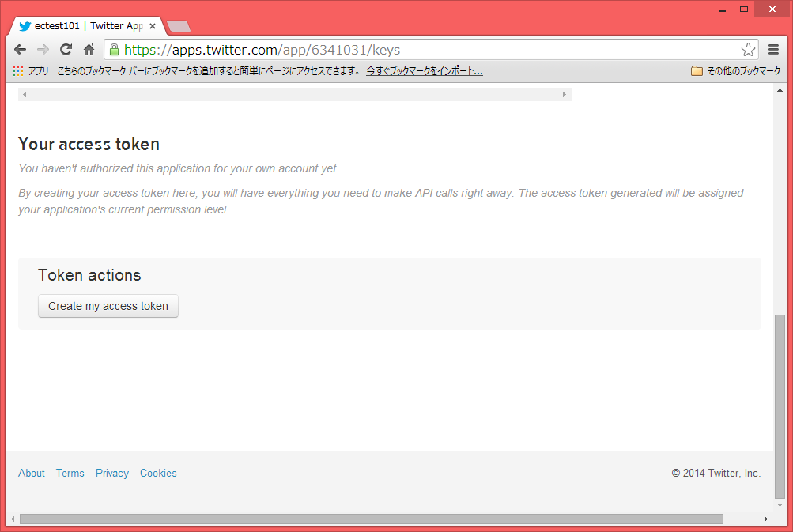Screen dimensions: 793x532
Task: Minimize the Chrome window
Action: click(x=723, y=9)
